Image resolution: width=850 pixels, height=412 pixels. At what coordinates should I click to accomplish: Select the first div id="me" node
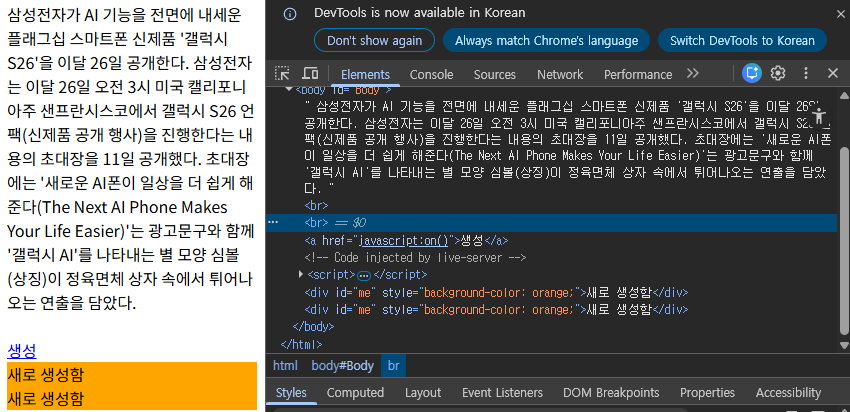[496, 293]
